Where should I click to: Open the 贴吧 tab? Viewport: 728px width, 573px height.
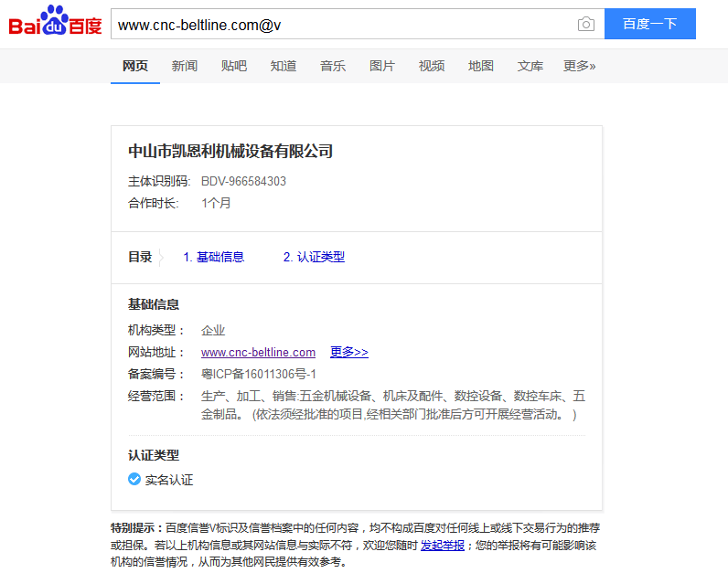pos(234,66)
